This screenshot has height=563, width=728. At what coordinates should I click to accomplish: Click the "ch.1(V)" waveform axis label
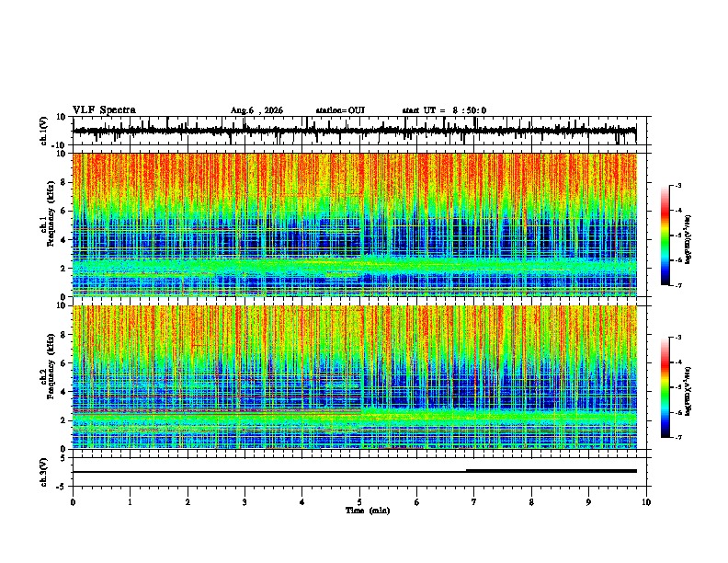tap(44, 131)
